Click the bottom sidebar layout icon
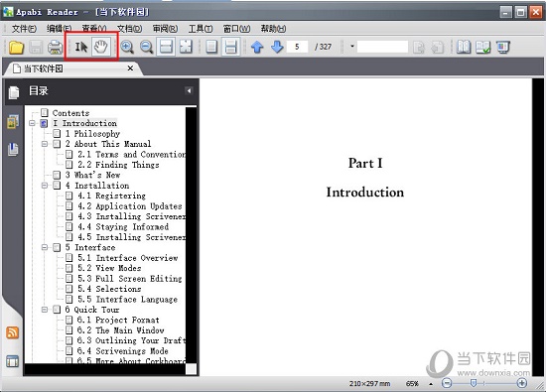This screenshot has height=392, width=546. coord(12,361)
